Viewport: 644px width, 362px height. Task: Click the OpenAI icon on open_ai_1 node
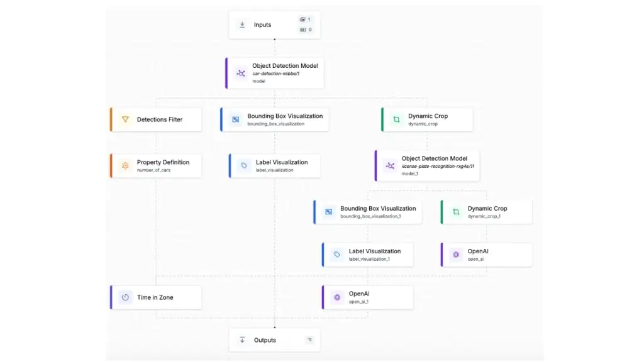(x=337, y=297)
